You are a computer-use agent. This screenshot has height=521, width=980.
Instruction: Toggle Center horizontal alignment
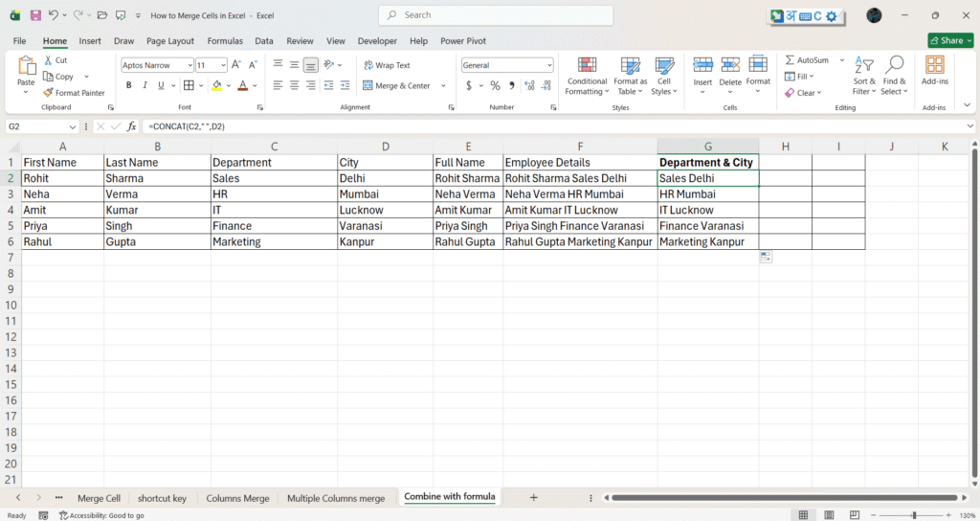[x=295, y=85]
